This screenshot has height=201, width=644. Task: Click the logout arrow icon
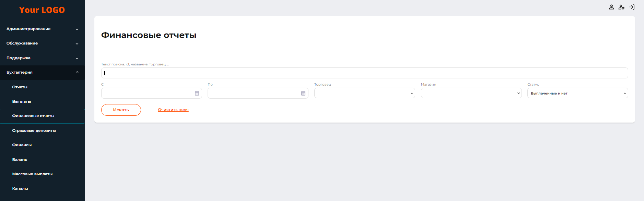click(x=632, y=7)
